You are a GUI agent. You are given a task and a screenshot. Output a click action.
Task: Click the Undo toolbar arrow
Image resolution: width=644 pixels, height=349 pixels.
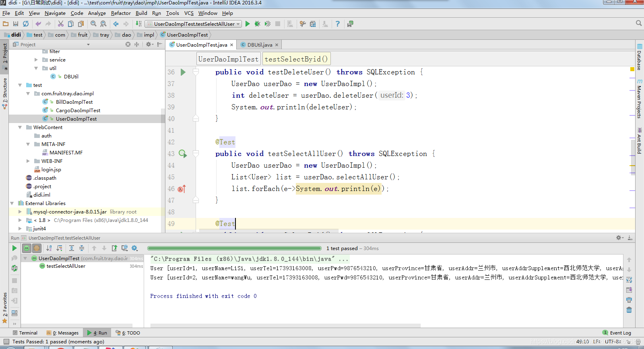pos(38,24)
